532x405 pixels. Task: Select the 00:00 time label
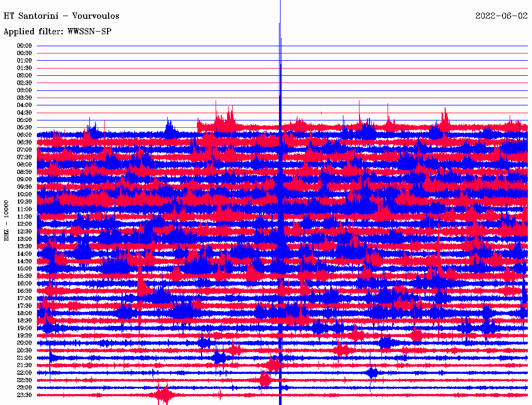(24, 46)
